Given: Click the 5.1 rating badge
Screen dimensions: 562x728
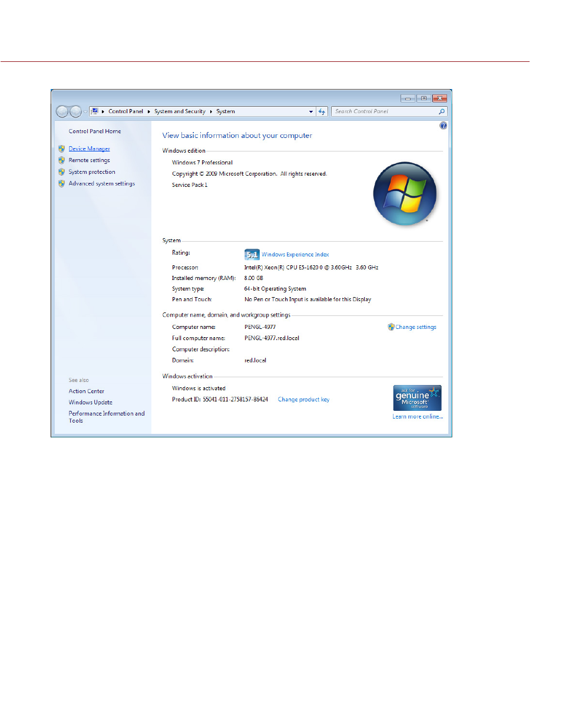Looking at the screenshot, I should [252, 254].
